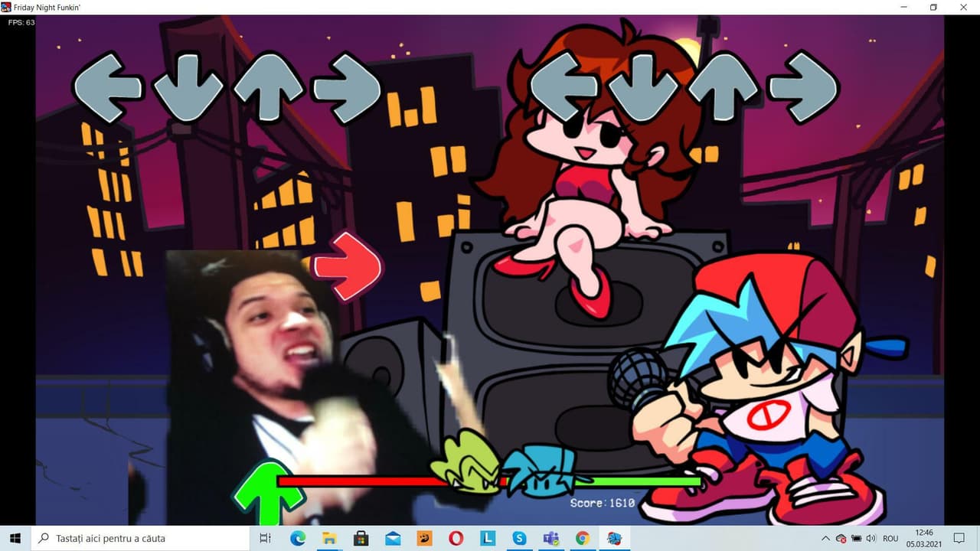Click the gray left arrow covering Girlfriend's hair
980x551 pixels.
tap(564, 87)
